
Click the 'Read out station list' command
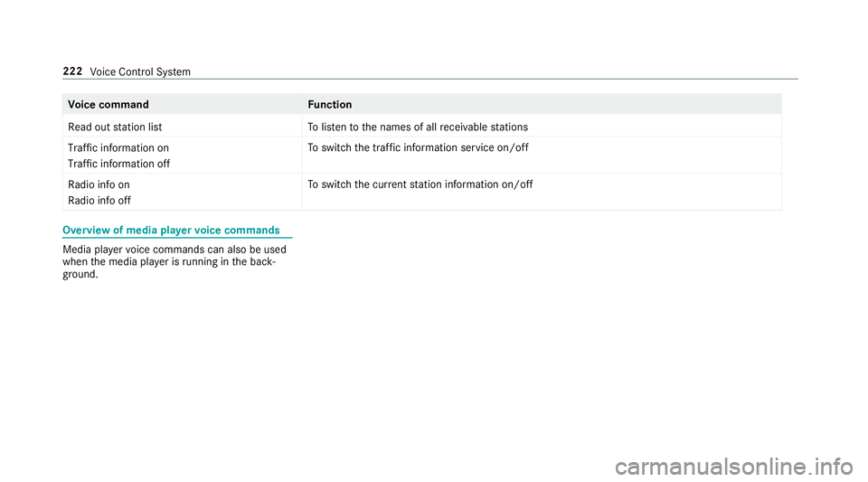115,128
